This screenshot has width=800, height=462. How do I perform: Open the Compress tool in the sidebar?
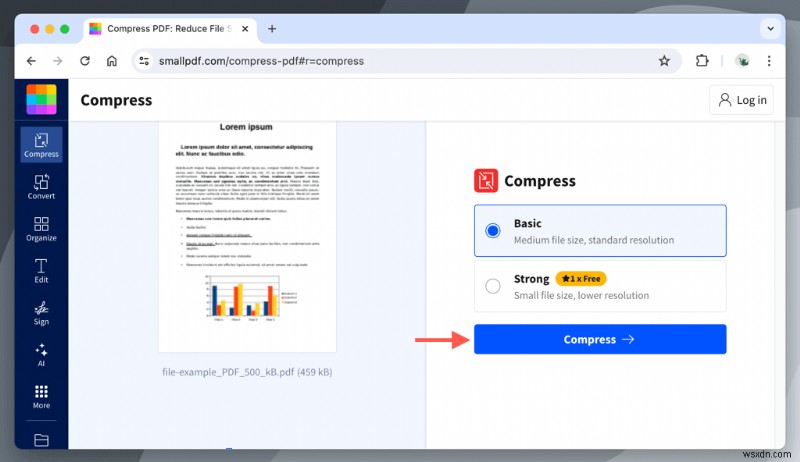pyautogui.click(x=41, y=145)
